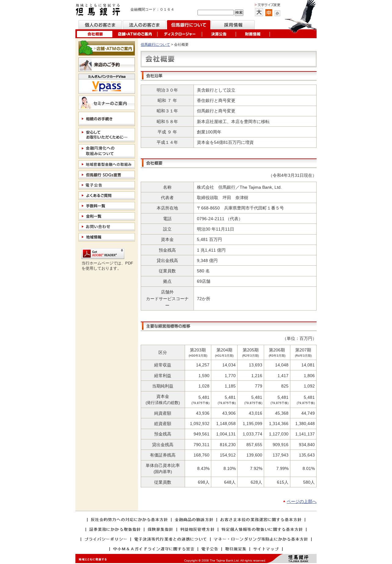392x564 pixels.
Task: Follow the 但馬銀行について breadcrumb link
Action: tap(155, 45)
